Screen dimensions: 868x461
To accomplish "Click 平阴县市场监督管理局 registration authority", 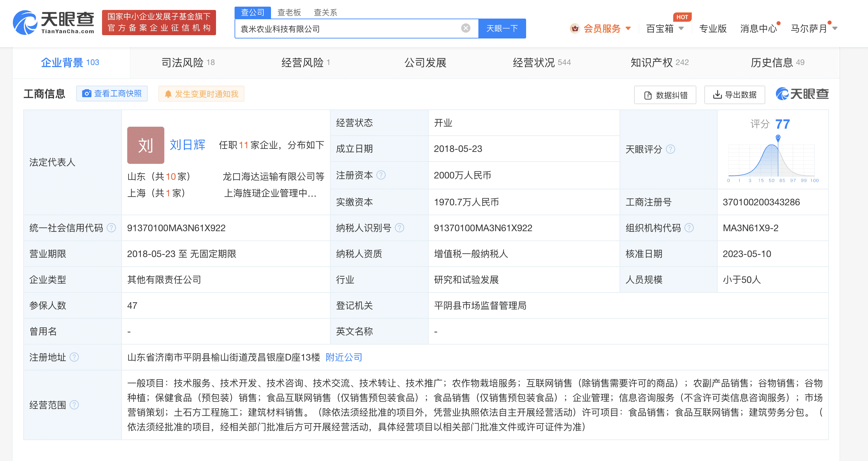I will pyautogui.click(x=480, y=305).
